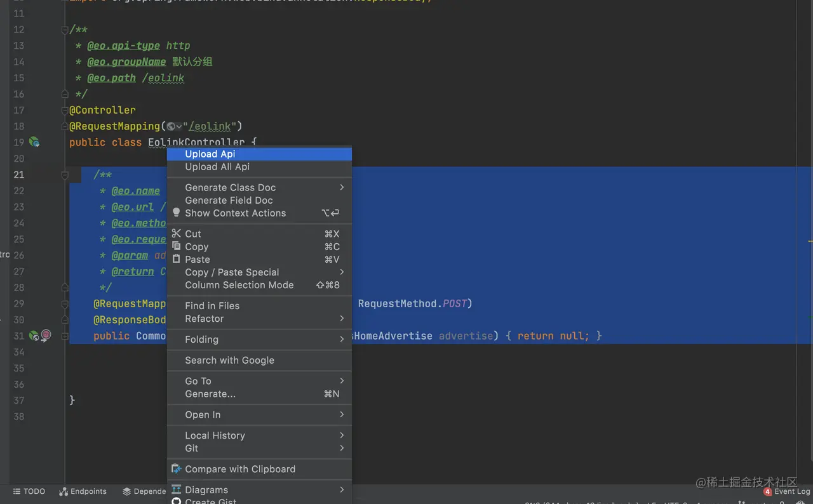This screenshot has width=813, height=504.
Task: Click the red request mapping gutter icon on line 31
Action: [x=46, y=336]
